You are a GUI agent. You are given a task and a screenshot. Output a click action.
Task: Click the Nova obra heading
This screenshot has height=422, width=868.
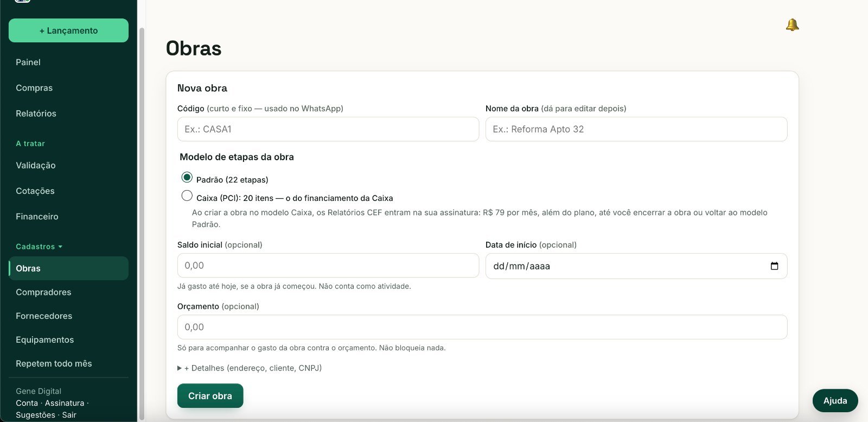point(202,88)
